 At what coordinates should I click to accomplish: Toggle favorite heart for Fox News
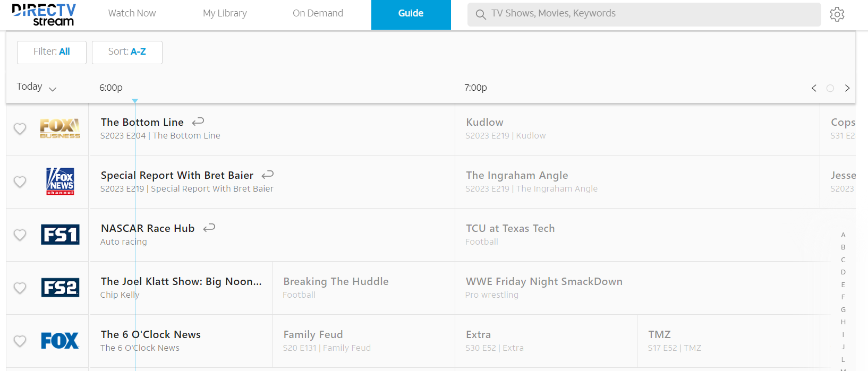[x=20, y=182]
